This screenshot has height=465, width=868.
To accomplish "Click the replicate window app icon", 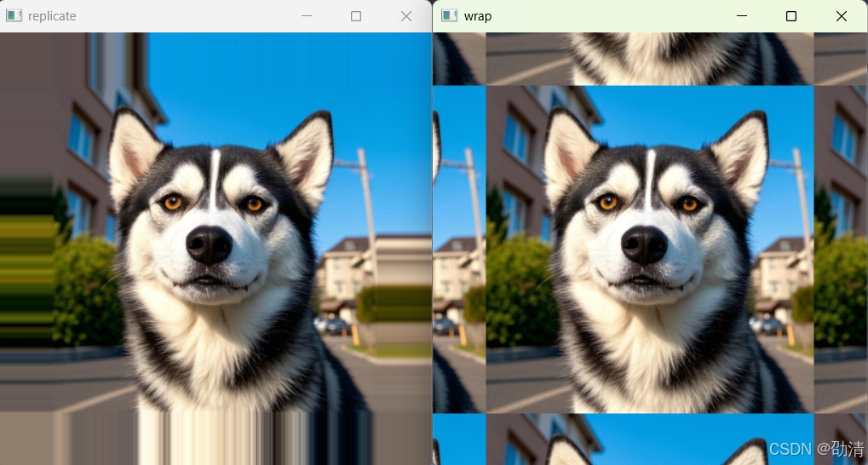I will tap(14, 16).
